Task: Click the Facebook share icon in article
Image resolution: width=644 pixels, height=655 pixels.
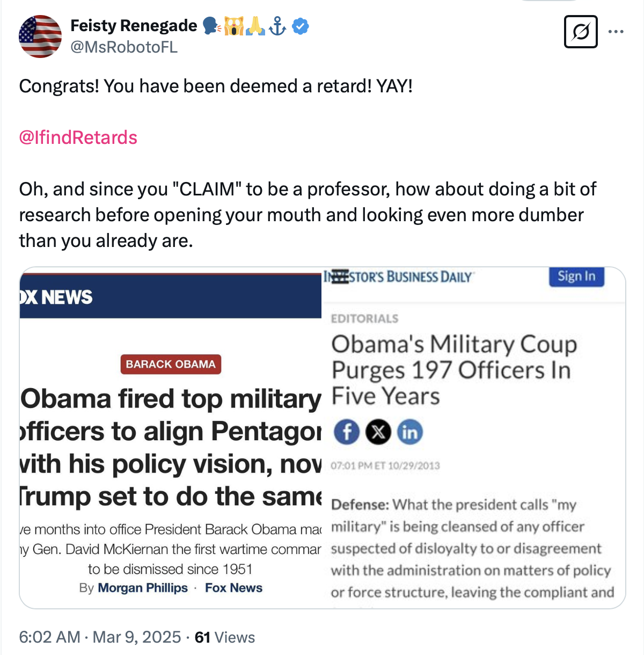Action: pyautogui.click(x=347, y=432)
